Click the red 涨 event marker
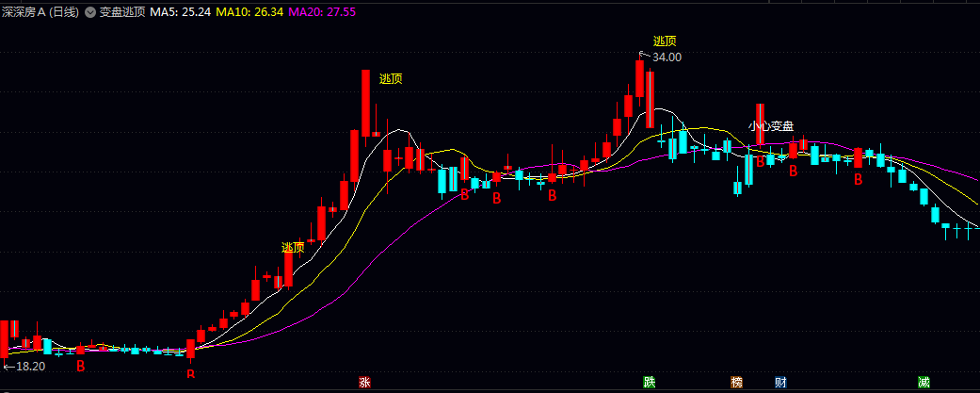Viewport: 980px width, 393px height. (x=363, y=382)
